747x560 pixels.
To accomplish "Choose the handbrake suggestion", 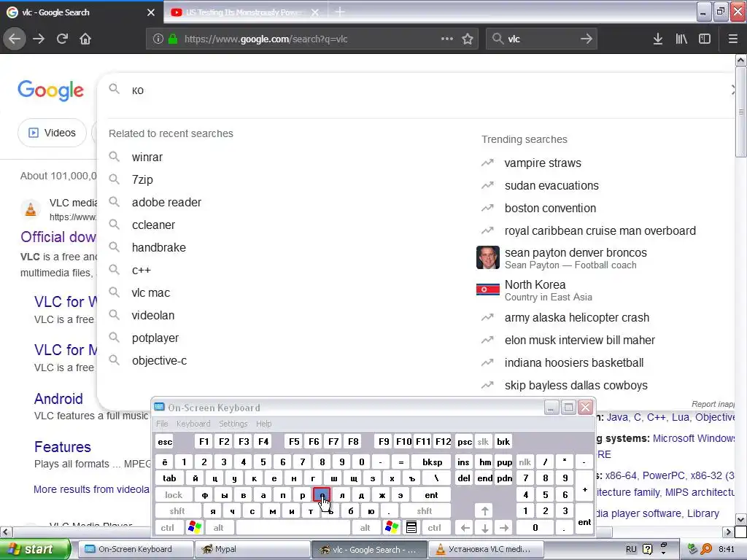I will [x=159, y=248].
